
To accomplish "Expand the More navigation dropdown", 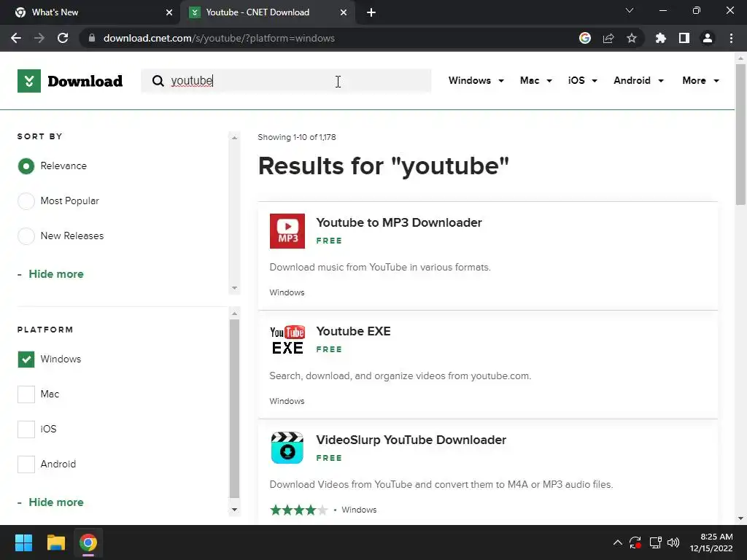I will 700,80.
